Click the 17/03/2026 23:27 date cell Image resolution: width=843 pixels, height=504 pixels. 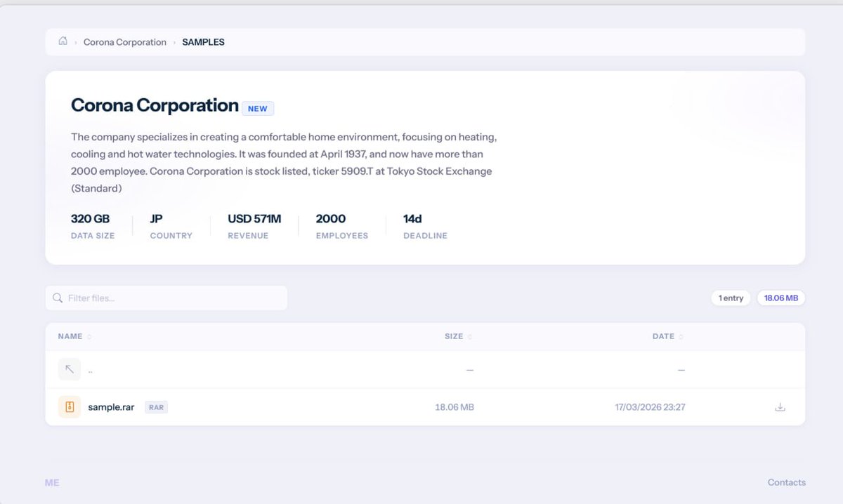click(650, 407)
